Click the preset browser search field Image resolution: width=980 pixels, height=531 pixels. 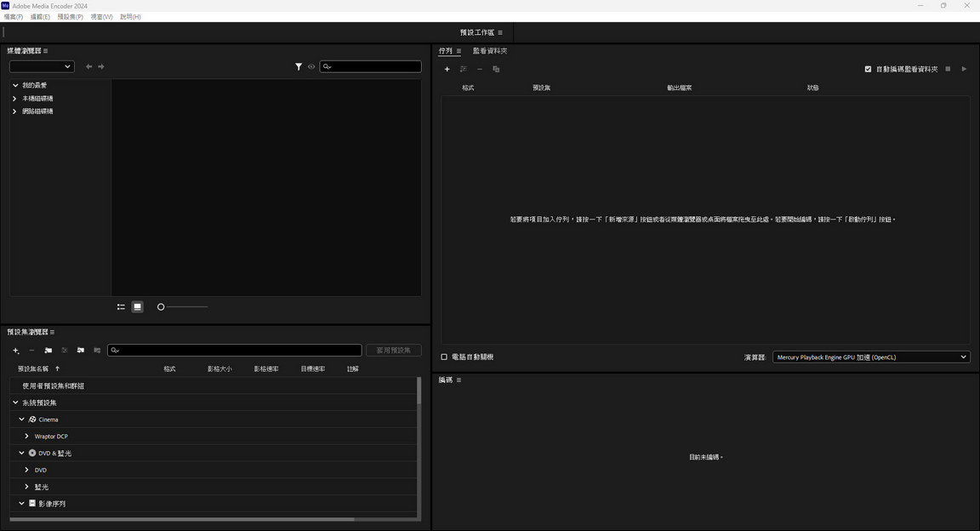234,350
